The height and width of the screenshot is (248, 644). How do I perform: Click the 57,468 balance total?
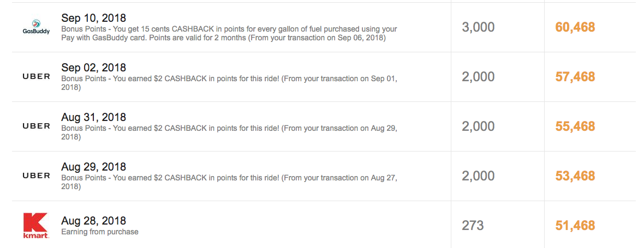[x=575, y=77]
